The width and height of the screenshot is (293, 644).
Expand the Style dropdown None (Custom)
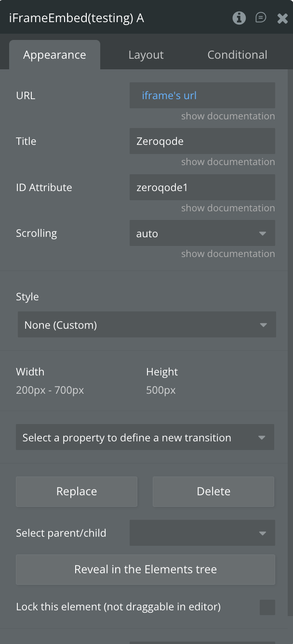click(x=146, y=325)
